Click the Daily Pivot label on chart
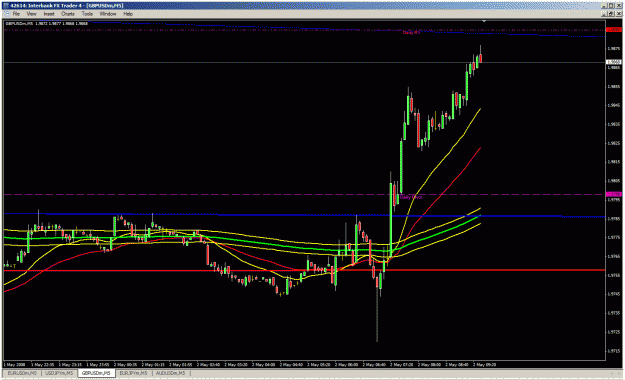Screen dimensions: 625x380 pos(411,197)
